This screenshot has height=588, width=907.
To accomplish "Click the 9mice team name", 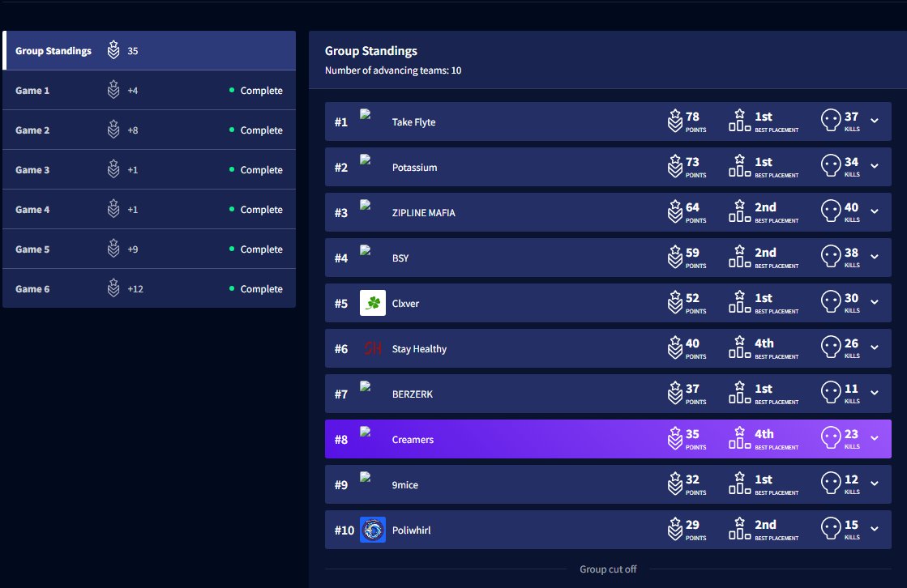I will pyautogui.click(x=405, y=485).
